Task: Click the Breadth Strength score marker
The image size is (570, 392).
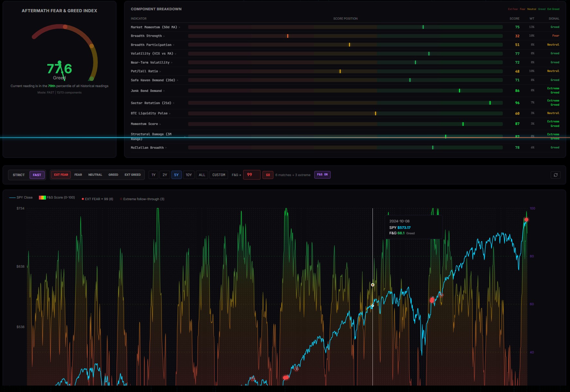Action: click(288, 36)
